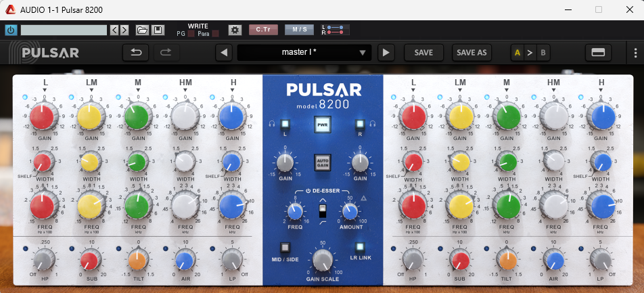Click right white HM band FREQ knob
This screenshot has width=644, height=293.
[x=553, y=206]
